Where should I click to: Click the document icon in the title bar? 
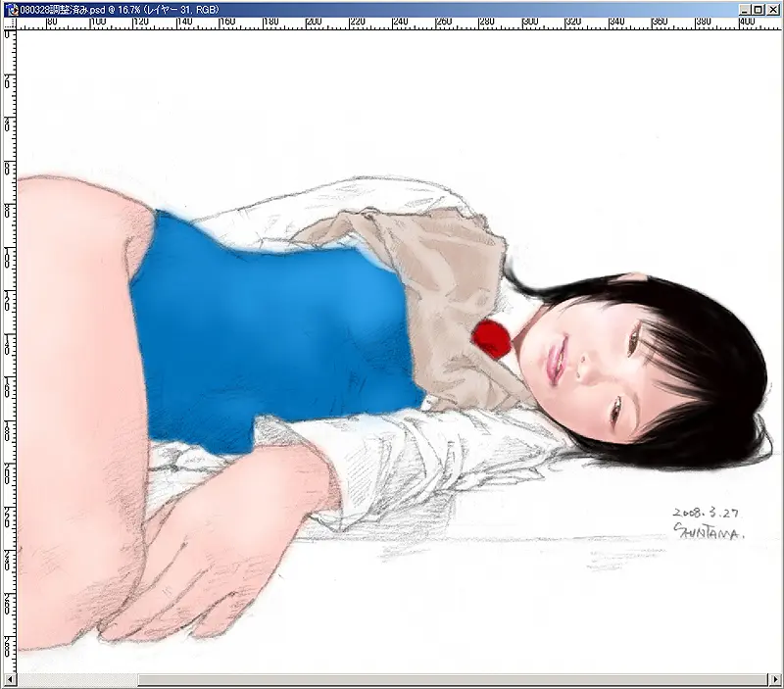click(11, 9)
